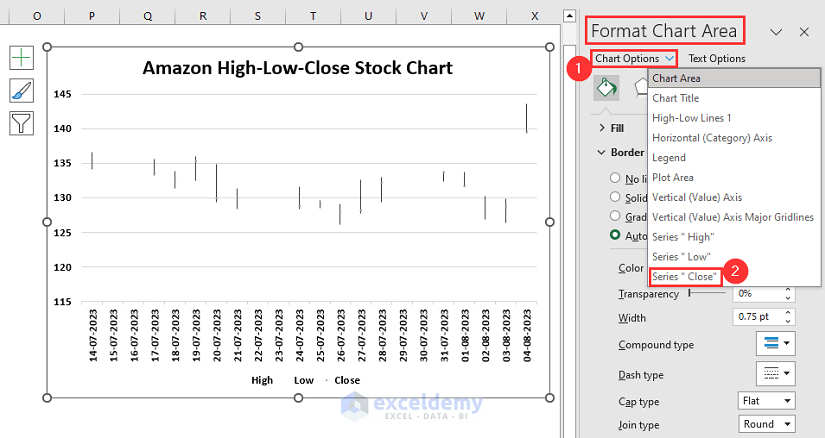The width and height of the screenshot is (825, 438).
Task: Choose Vertical (Value) Axis entry
Action: tap(734, 197)
